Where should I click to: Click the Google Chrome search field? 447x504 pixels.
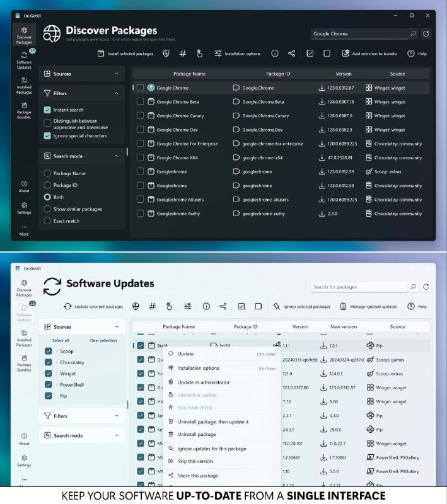(359, 33)
